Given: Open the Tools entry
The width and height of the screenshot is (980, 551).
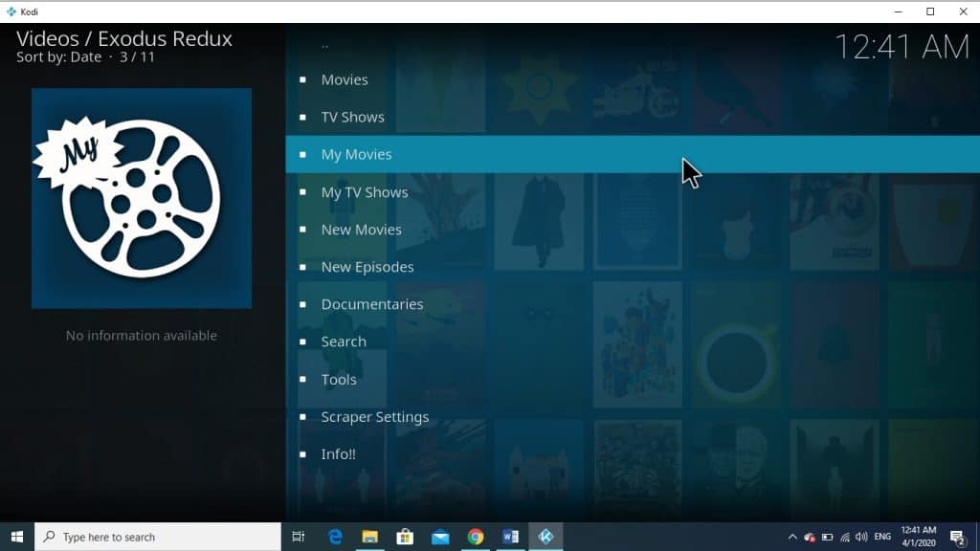Looking at the screenshot, I should coord(633,379).
